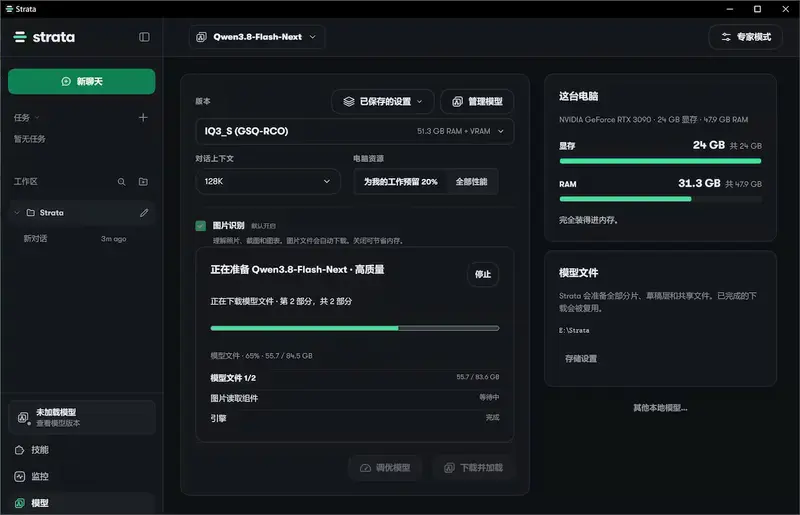Minimize the Strata window
800x515 pixels.
[730, 9]
